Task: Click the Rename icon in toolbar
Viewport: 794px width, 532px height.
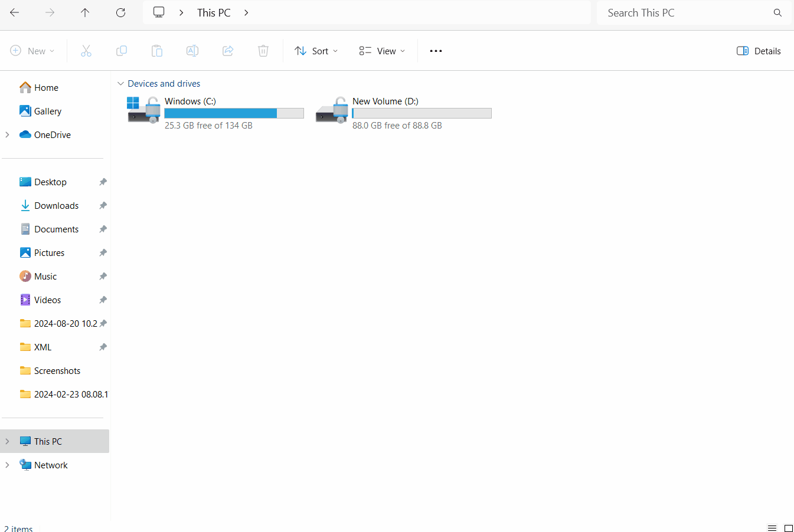Action: click(192, 51)
